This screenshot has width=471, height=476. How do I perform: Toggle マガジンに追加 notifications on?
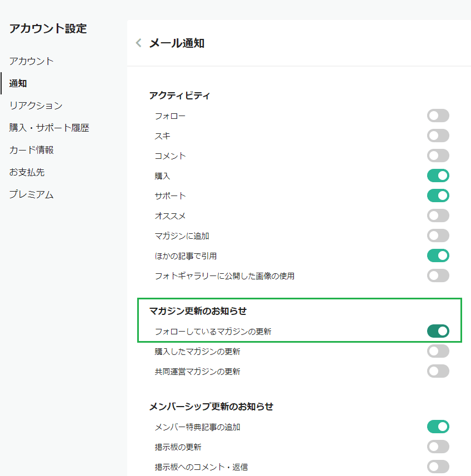click(x=438, y=236)
